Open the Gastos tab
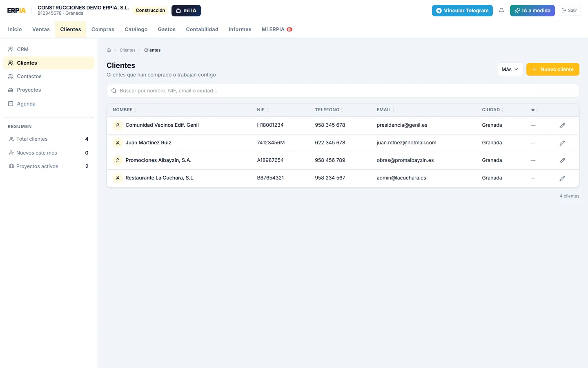The image size is (588, 368). (x=167, y=29)
